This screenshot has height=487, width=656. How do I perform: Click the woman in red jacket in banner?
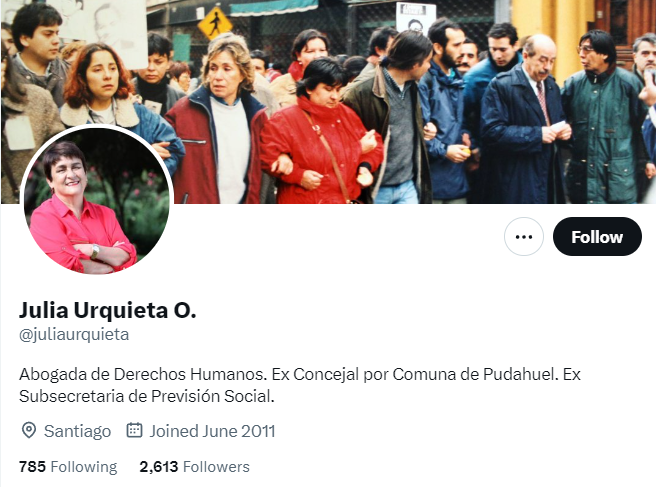pyautogui.click(x=321, y=132)
